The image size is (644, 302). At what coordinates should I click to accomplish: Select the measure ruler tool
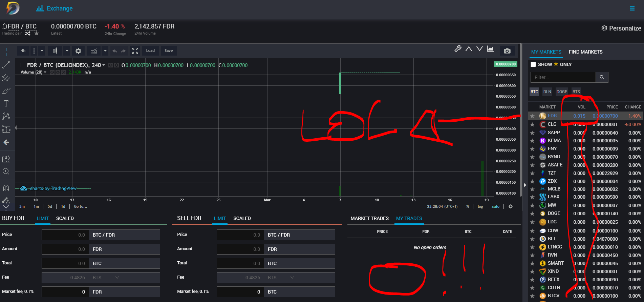click(x=6, y=159)
